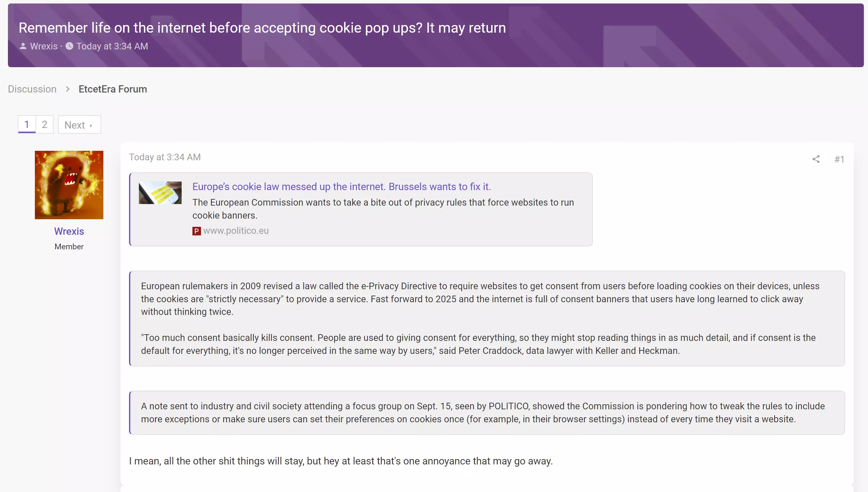Click the small arrow in Next button
This screenshot has width=868, height=492.
91,125
